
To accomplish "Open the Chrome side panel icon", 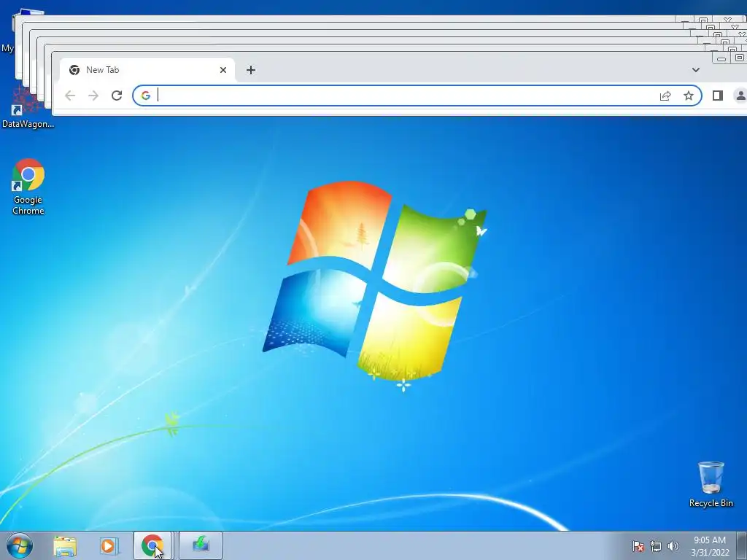I will 718,96.
